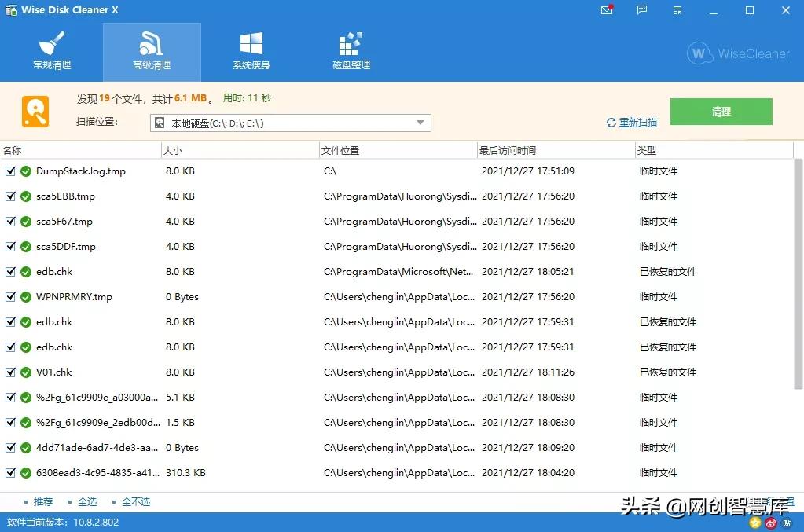
Task: Open the main menu list icon in title bar
Action: coord(677,10)
